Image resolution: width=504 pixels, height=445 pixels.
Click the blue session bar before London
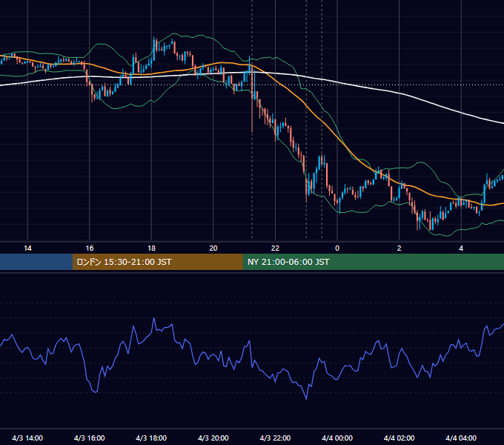click(36, 262)
